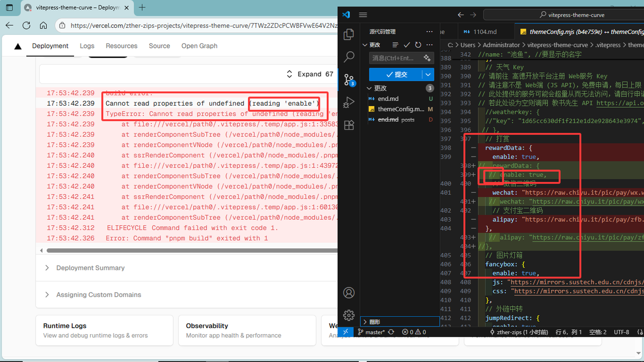Open the VS Code hamburger menu
Viewport: 644px width, 362px height.
(362, 14)
